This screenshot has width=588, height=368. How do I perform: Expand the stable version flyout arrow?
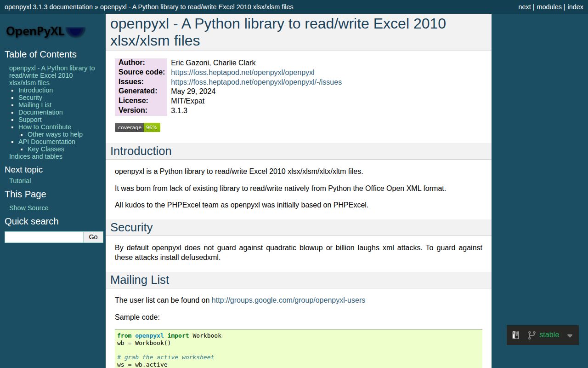[570, 335]
